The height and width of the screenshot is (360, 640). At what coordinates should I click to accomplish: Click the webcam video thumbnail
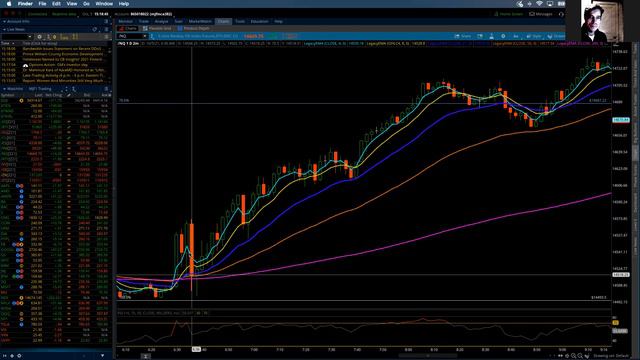click(x=602, y=20)
